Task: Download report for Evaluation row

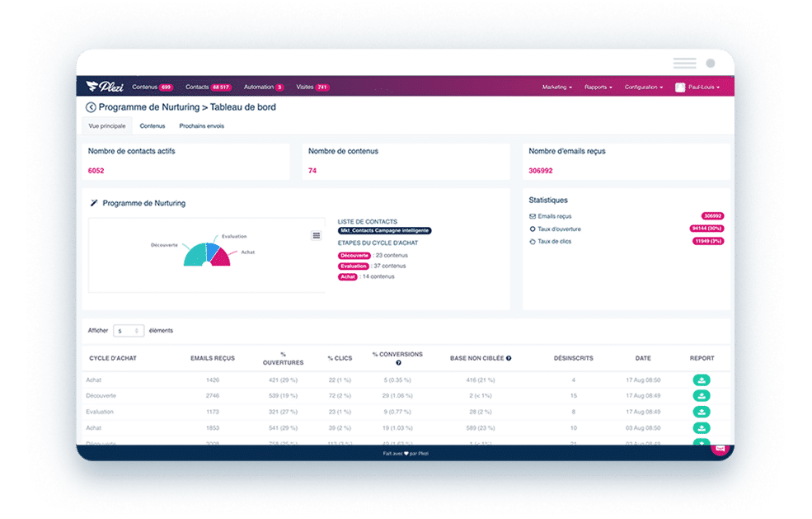Action: [x=702, y=413]
